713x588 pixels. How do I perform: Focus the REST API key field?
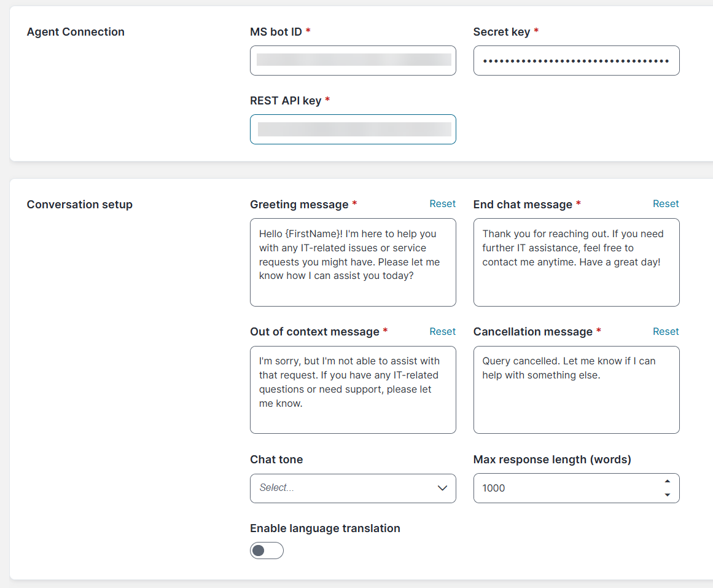coord(353,129)
